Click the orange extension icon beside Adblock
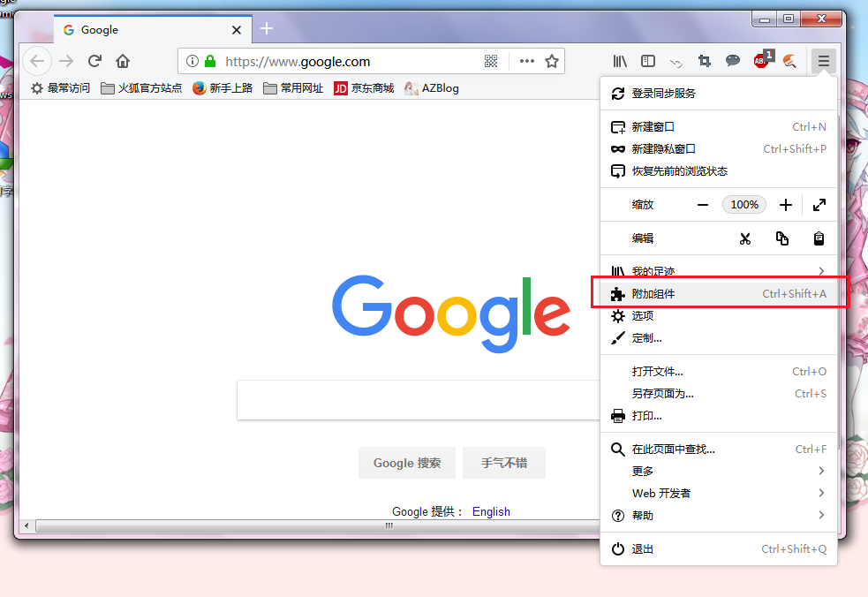The width and height of the screenshot is (868, 597). (790, 61)
